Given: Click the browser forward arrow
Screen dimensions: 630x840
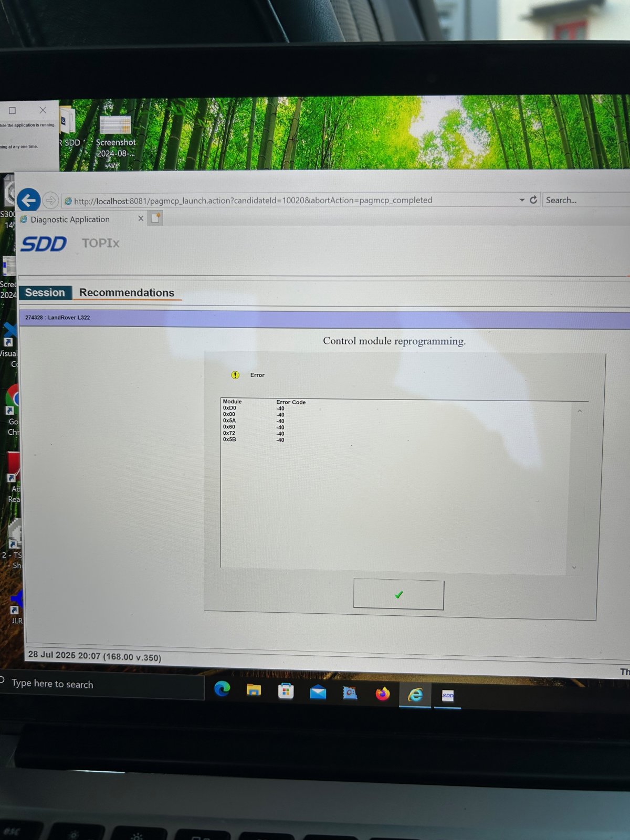Looking at the screenshot, I should click(x=50, y=200).
